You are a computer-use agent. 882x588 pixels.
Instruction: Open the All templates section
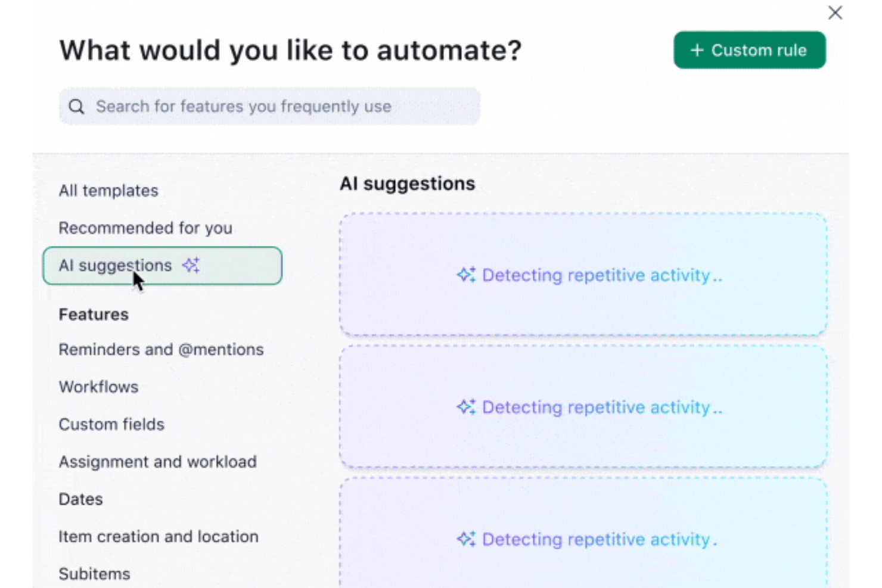coord(108,191)
